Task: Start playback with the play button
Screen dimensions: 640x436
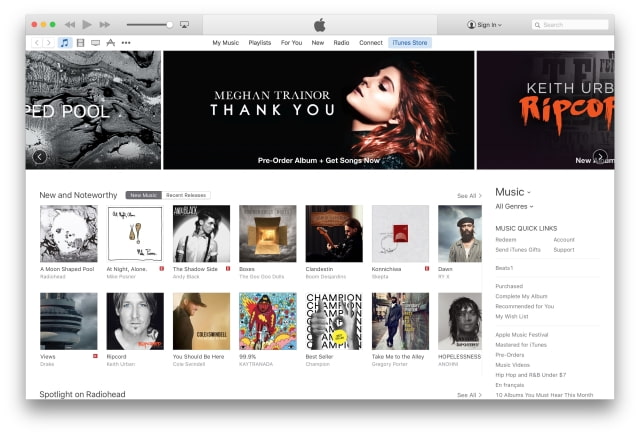Action: (x=87, y=24)
